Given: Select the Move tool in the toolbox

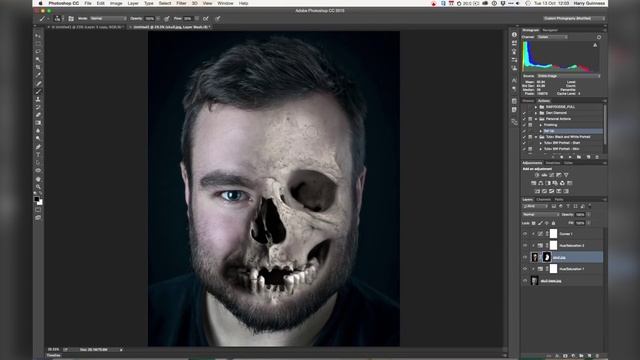Looking at the screenshot, I should pos(38,36).
